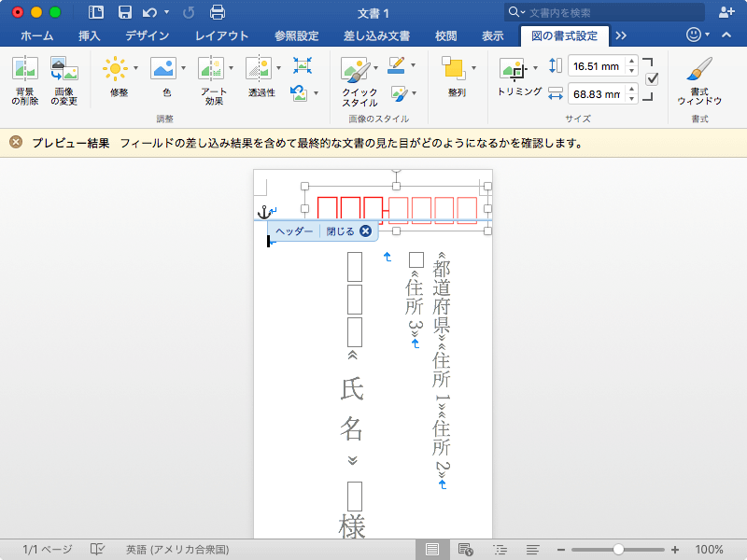Decrease width with the stepper down arrow
Screen dimensions: 747x560
[632, 99]
